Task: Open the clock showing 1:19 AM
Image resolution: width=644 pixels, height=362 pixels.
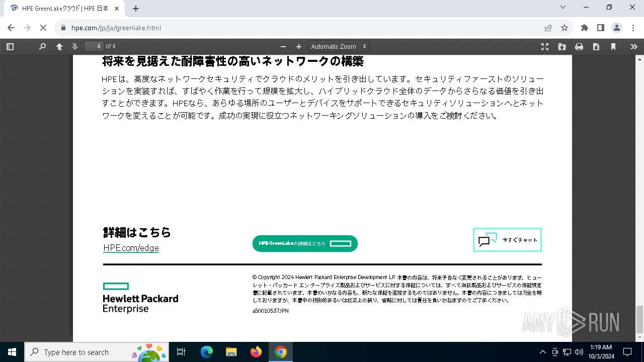Action: click(601, 352)
